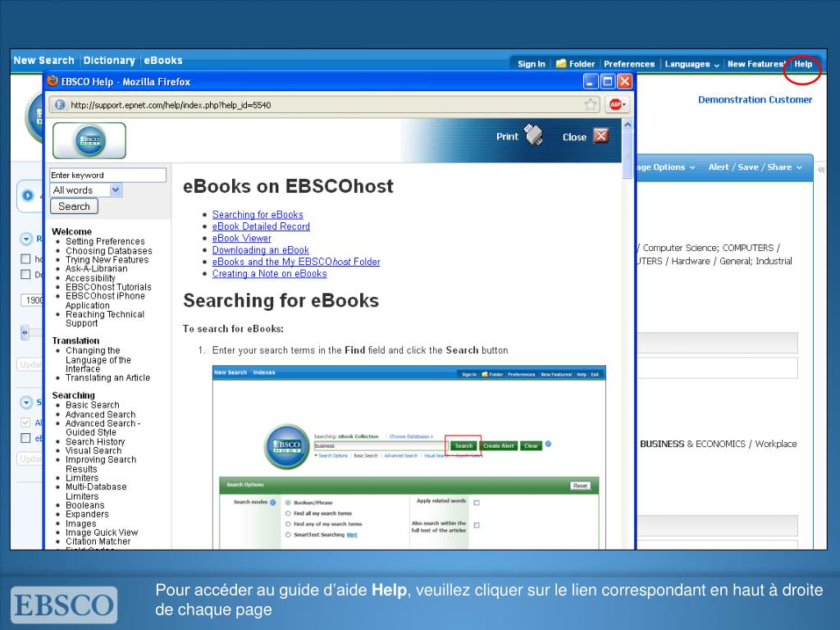Bookmark the page with the star icon

pos(591,104)
